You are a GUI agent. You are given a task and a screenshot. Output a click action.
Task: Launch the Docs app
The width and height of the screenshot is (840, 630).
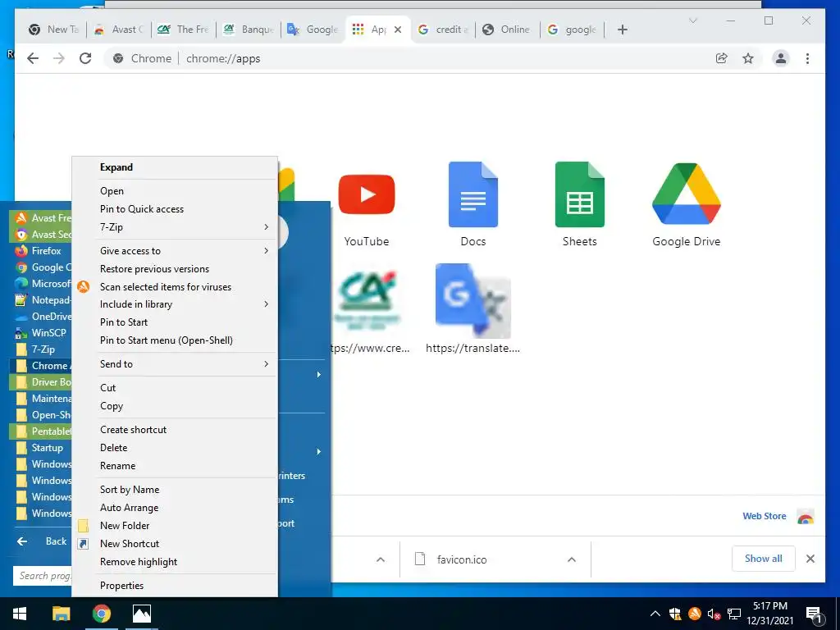pos(473,194)
